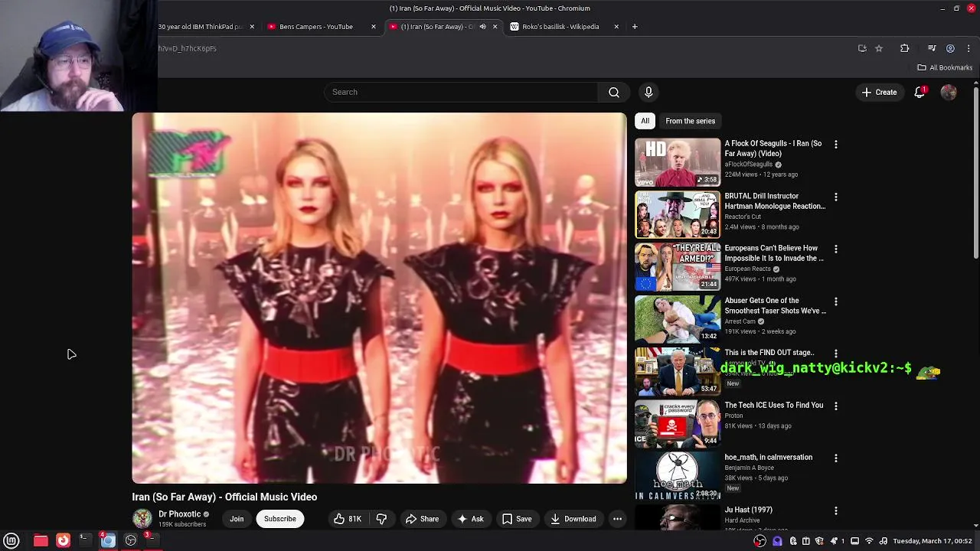Open Chromium three-dot menu
980x551 pixels.
tap(969, 48)
